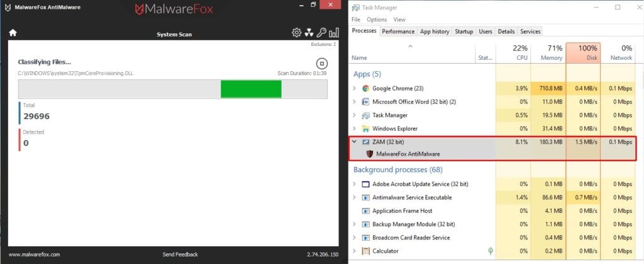Screen dimensions: 644x264
Task: Open the reports bar chart icon
Action: pyautogui.click(x=334, y=33)
